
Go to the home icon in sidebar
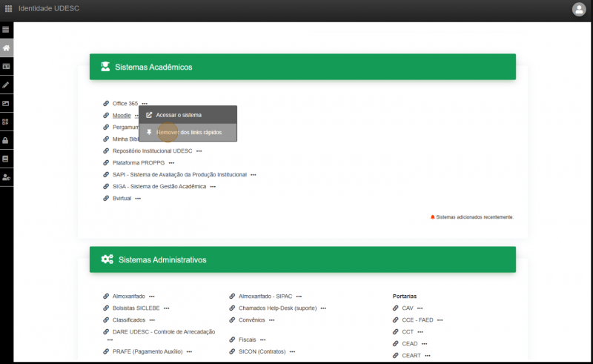click(x=6, y=48)
